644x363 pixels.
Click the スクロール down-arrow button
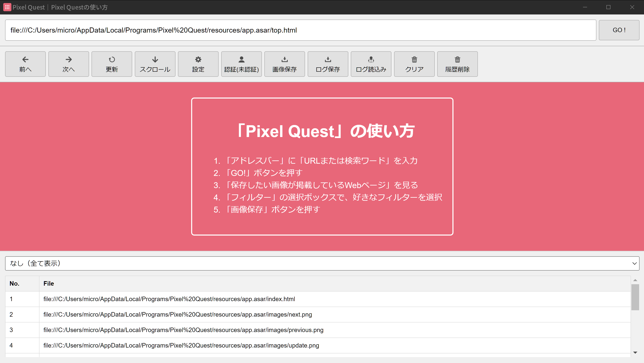coord(155,64)
